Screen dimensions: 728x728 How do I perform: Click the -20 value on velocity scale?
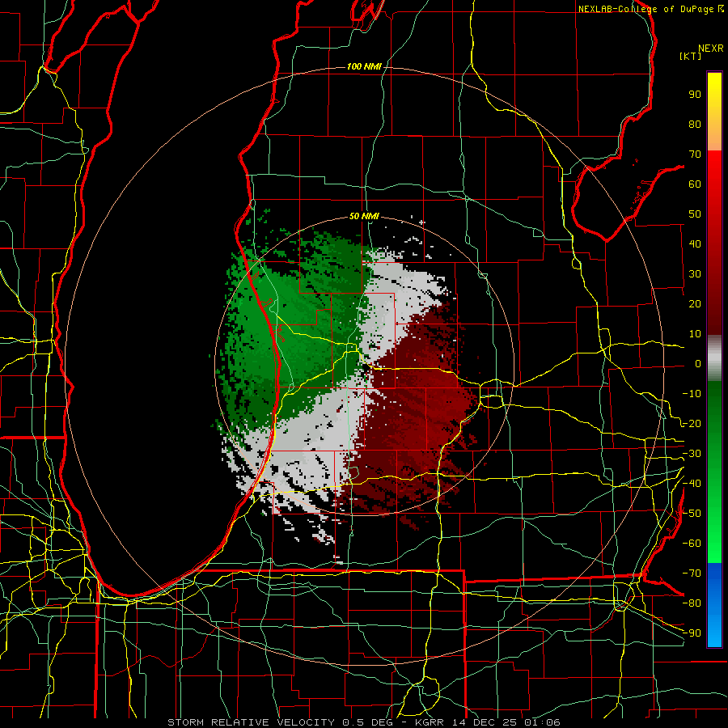pos(692,424)
